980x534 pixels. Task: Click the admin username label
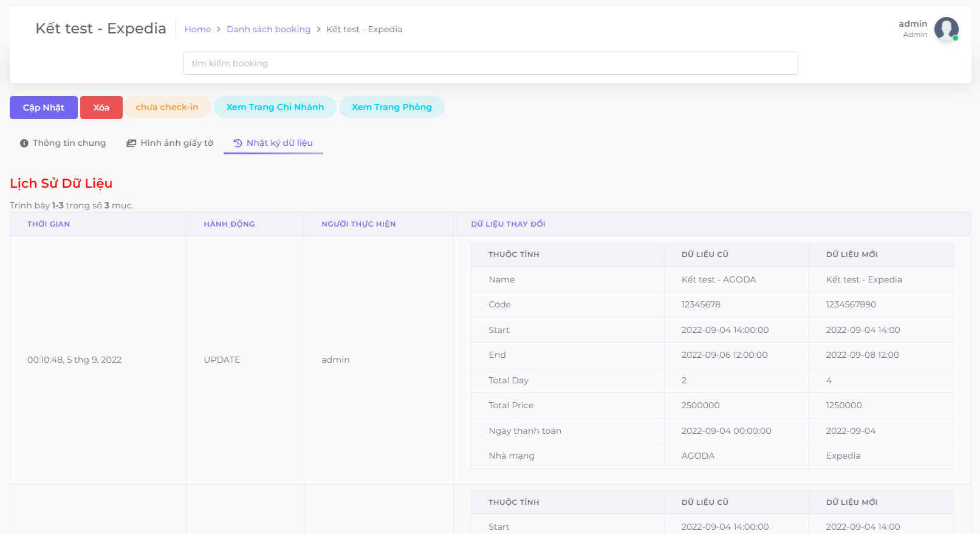(x=913, y=24)
